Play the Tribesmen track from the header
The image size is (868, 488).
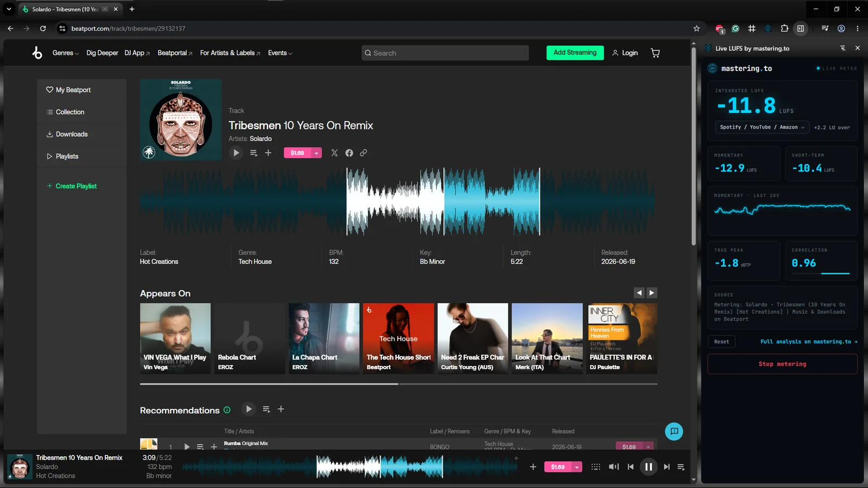(x=236, y=153)
